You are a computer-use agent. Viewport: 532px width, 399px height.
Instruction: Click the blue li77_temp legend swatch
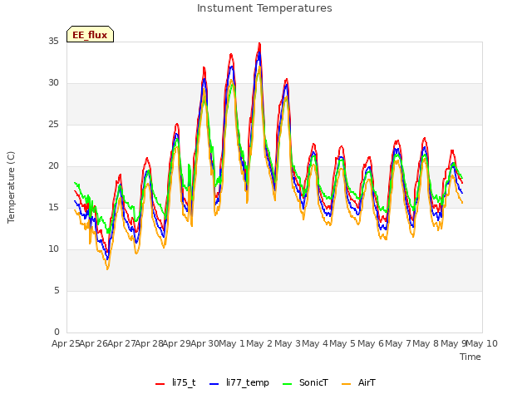tap(214, 384)
